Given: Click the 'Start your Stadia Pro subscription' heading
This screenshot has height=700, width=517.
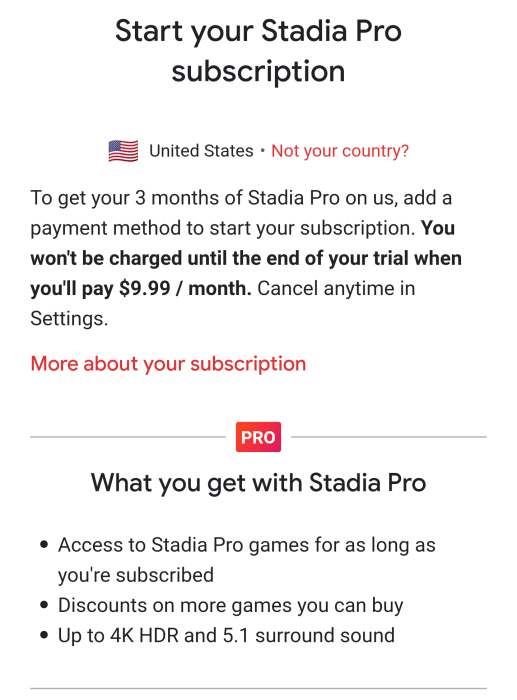Looking at the screenshot, I should coord(258,51).
